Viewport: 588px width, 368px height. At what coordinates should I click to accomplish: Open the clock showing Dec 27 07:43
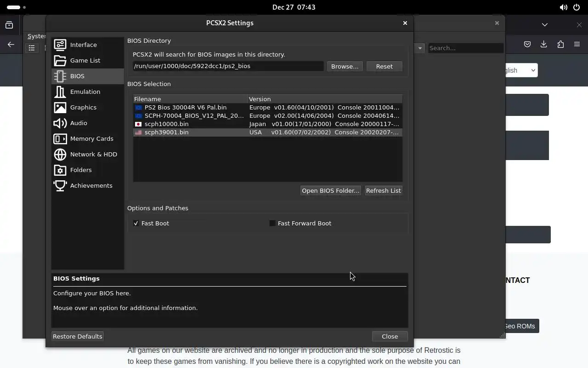(294, 7)
